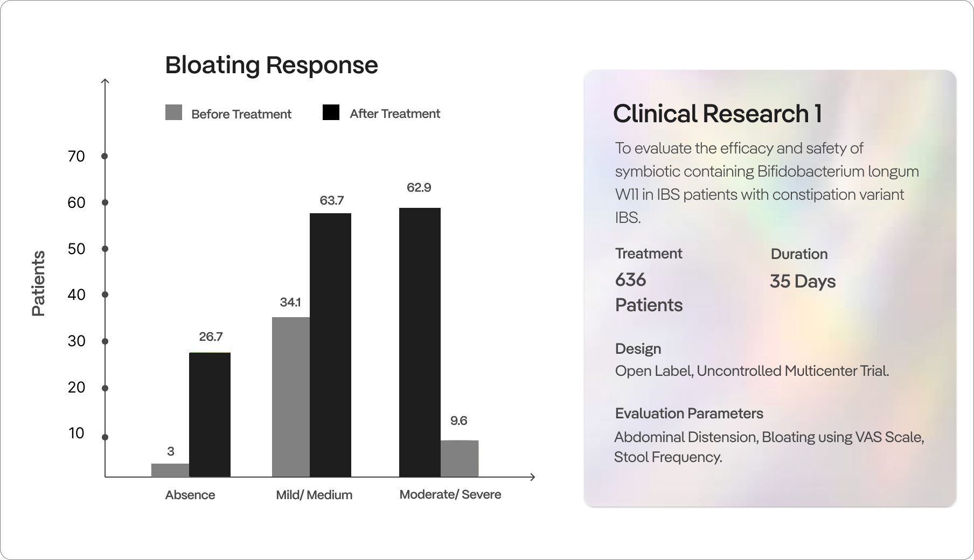Click the After Treatment legend label
Screen dimensions: 974x560
[x=395, y=114]
